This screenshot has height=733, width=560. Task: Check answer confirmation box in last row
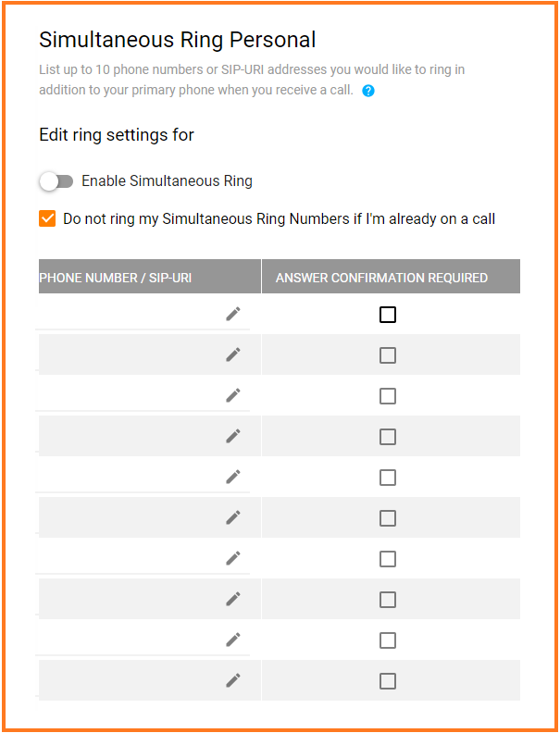coord(388,681)
